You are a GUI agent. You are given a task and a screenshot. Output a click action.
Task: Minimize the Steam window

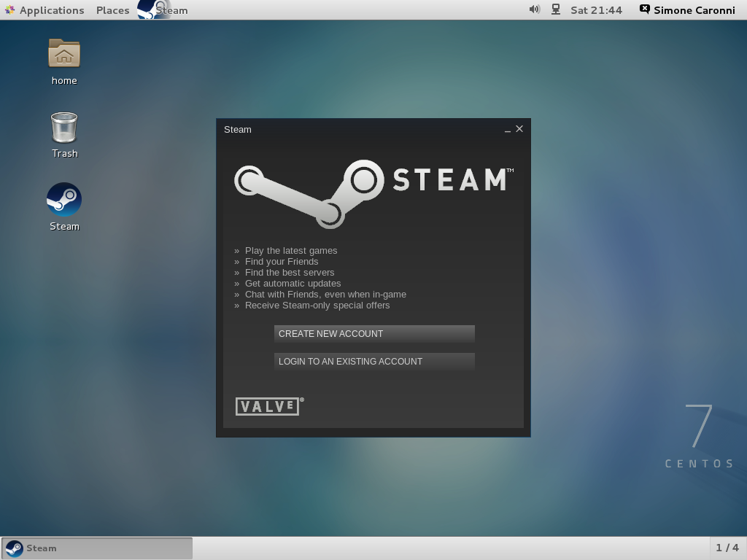click(x=508, y=130)
